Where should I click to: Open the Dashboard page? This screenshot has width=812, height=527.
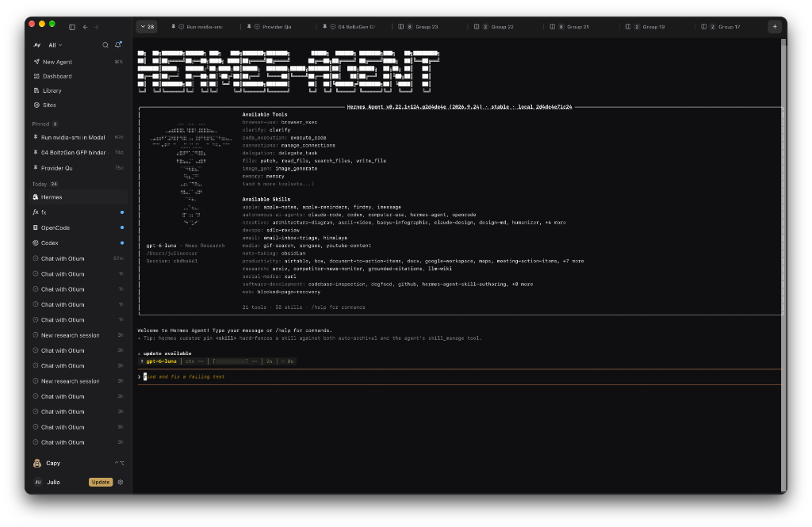[79, 76]
